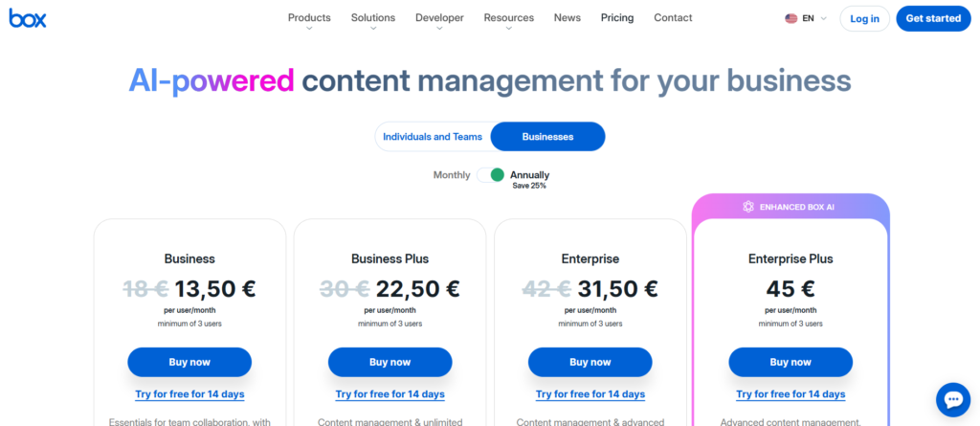980x426 pixels.
Task: Expand the Products dropdown menu
Action: (309, 18)
